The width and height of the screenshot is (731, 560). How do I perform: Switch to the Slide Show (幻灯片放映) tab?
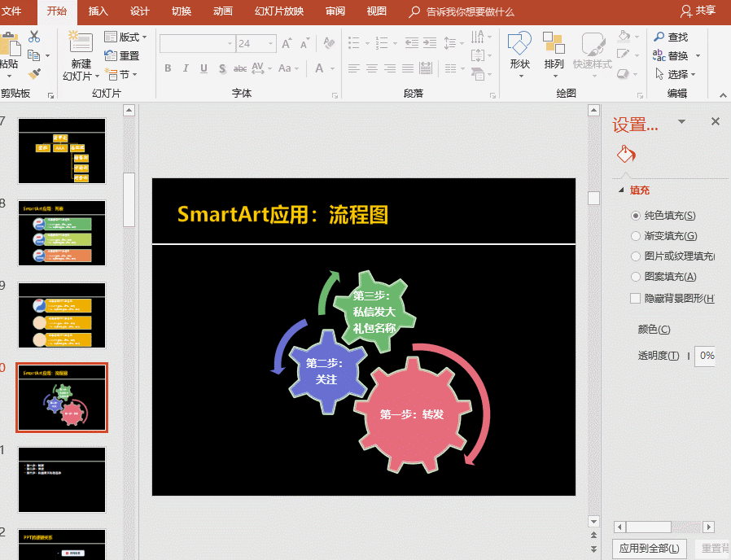click(x=278, y=11)
